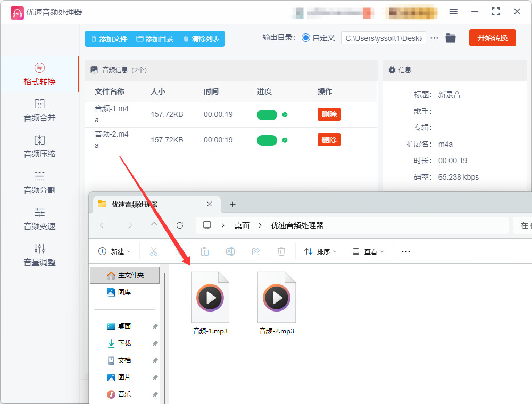532x404 pixels.
Task: Open the 音频合并 audio merge tool
Action: (39, 111)
